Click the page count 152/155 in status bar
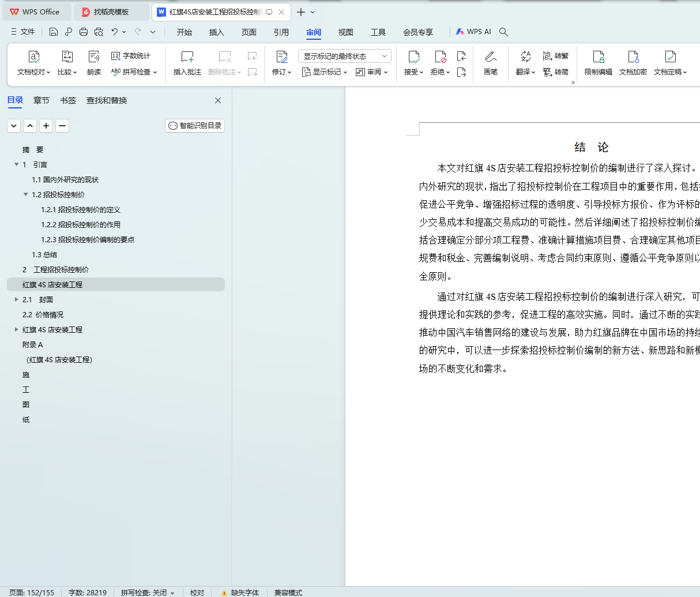The height and width of the screenshot is (597, 700). pyautogui.click(x=32, y=592)
